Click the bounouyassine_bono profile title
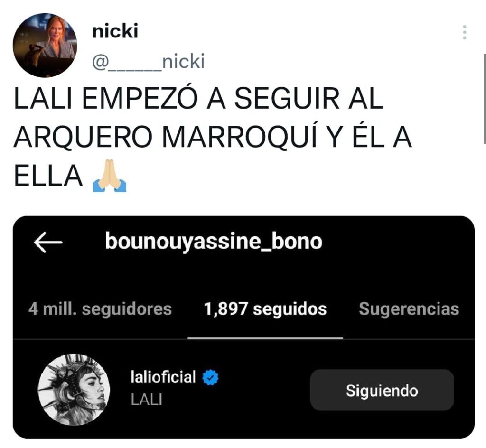 (214, 242)
